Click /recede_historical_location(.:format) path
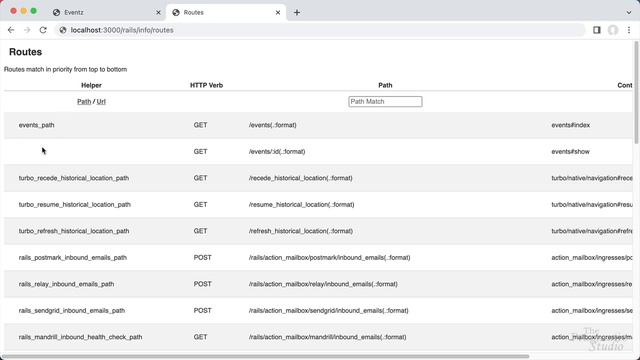This screenshot has height=360, width=640. click(x=301, y=178)
